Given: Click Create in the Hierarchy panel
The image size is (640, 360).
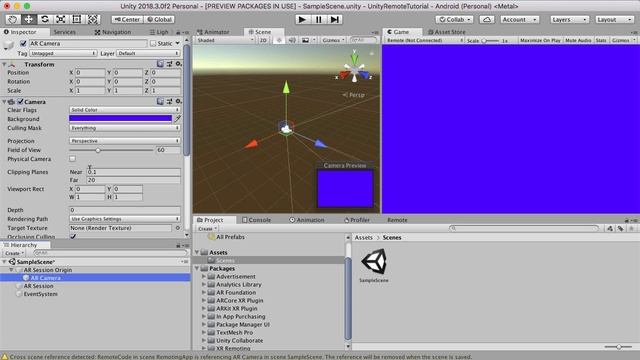Looking at the screenshot, I should [14, 253].
